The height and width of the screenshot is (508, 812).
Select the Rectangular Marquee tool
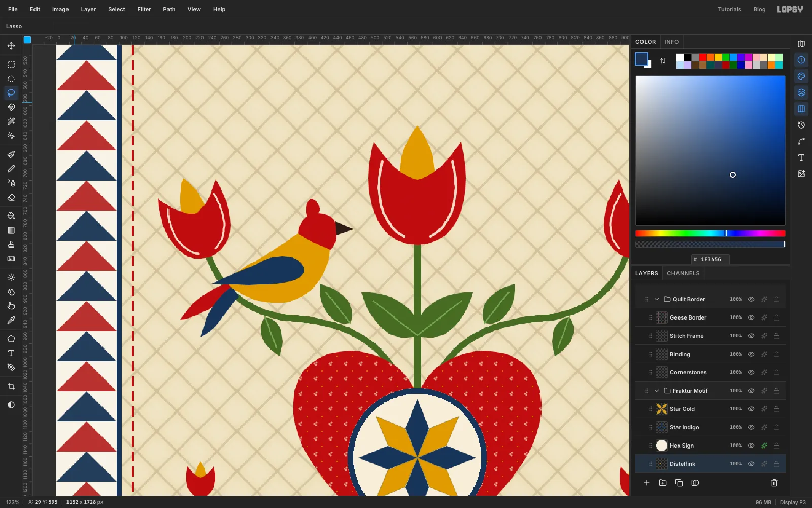(11, 65)
